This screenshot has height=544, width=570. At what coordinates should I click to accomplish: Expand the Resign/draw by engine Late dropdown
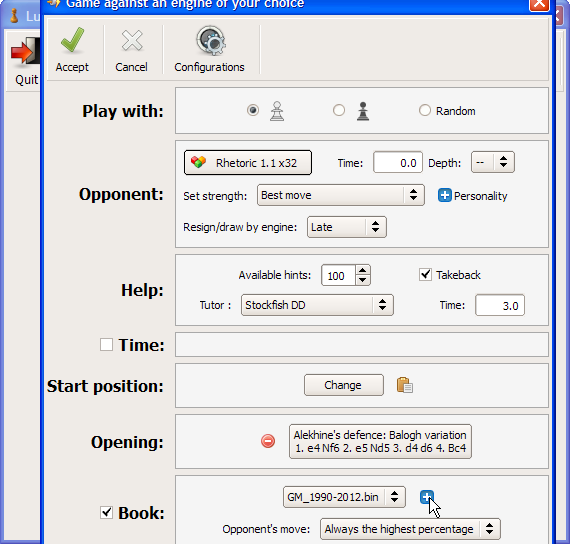click(x=346, y=227)
